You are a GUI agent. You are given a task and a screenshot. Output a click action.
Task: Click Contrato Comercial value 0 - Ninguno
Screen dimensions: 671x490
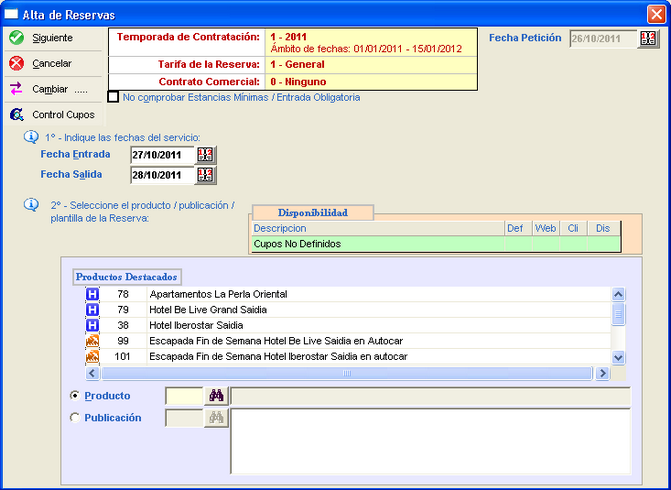coord(298,82)
